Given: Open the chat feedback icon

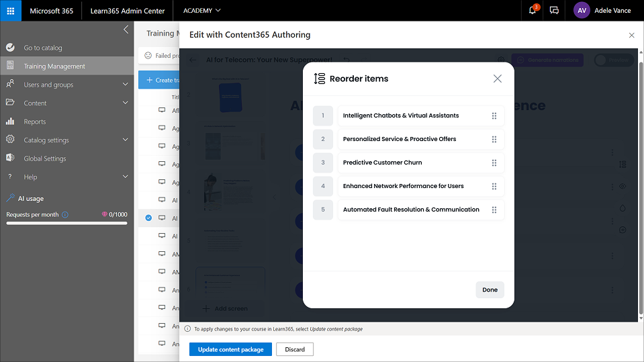Looking at the screenshot, I should (554, 11).
